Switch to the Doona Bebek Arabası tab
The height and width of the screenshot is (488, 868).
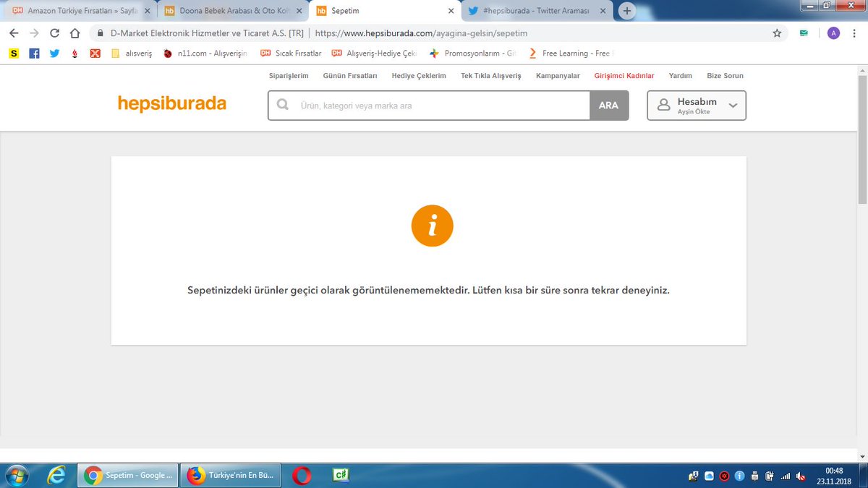(231, 11)
